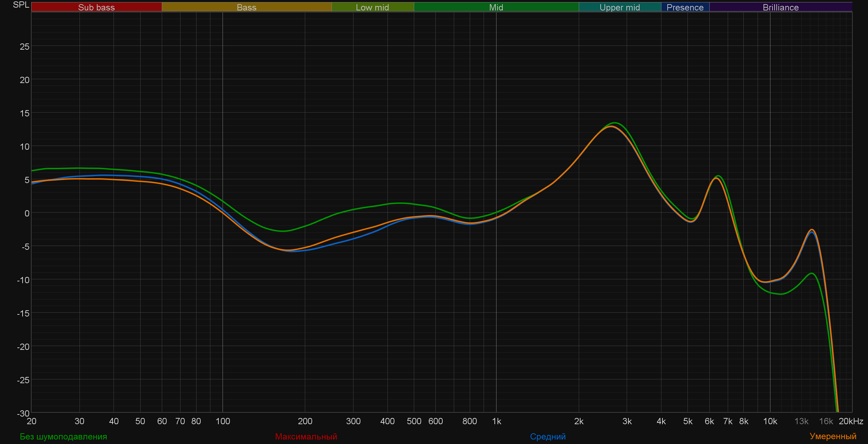Click the orange Умеренный legend entry

[833, 436]
